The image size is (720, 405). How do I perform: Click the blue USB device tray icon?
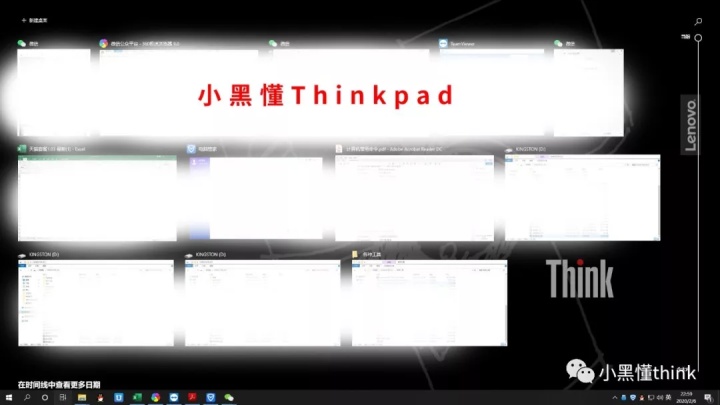pyautogui.click(x=624, y=398)
